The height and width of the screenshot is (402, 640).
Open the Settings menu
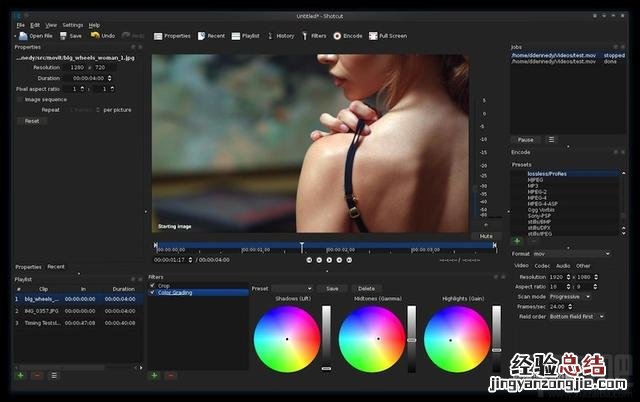click(x=72, y=24)
